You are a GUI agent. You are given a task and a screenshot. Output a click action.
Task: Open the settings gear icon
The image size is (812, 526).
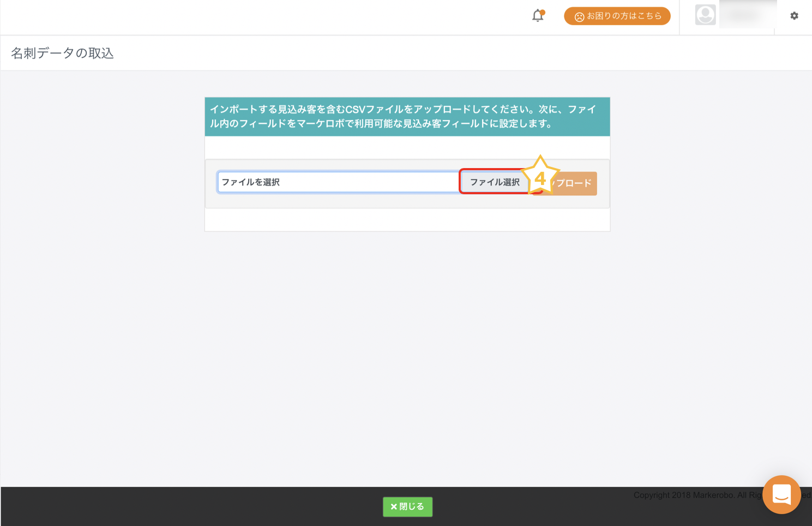pos(794,16)
